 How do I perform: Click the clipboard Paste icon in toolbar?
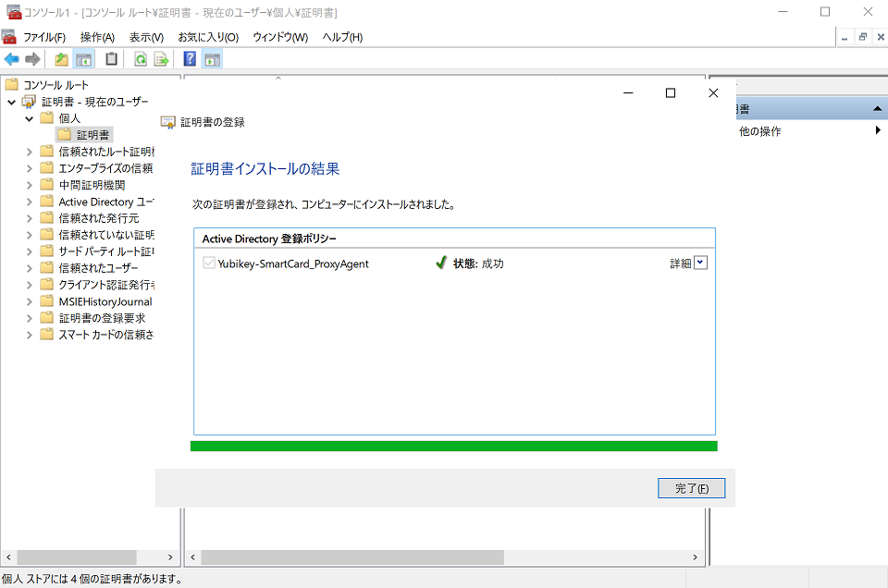click(x=112, y=59)
